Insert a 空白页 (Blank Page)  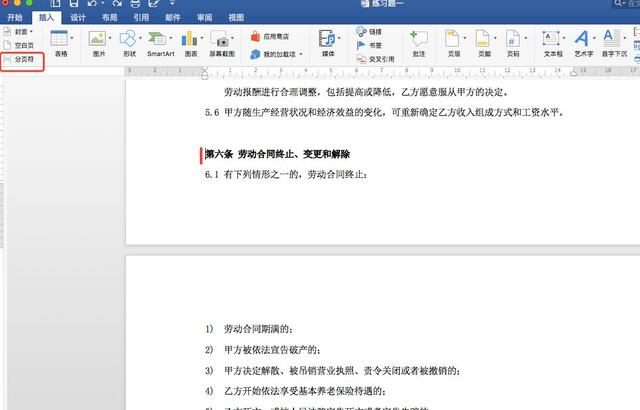(19, 45)
